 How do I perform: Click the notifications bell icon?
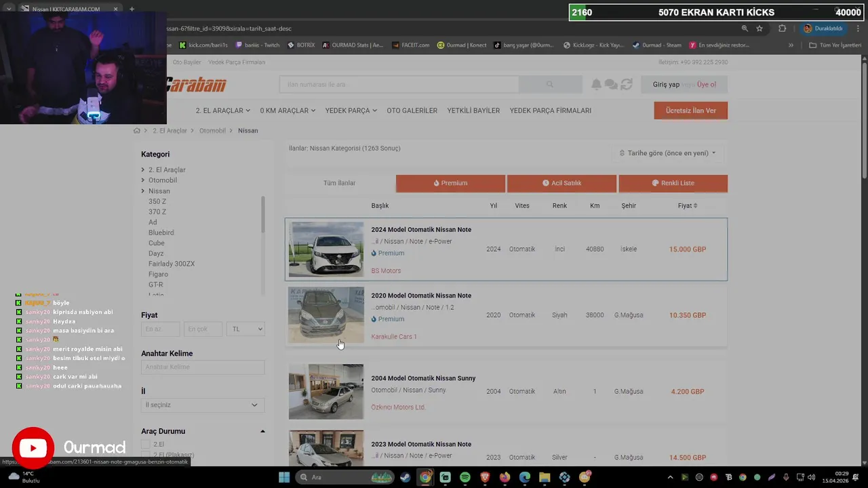point(596,84)
